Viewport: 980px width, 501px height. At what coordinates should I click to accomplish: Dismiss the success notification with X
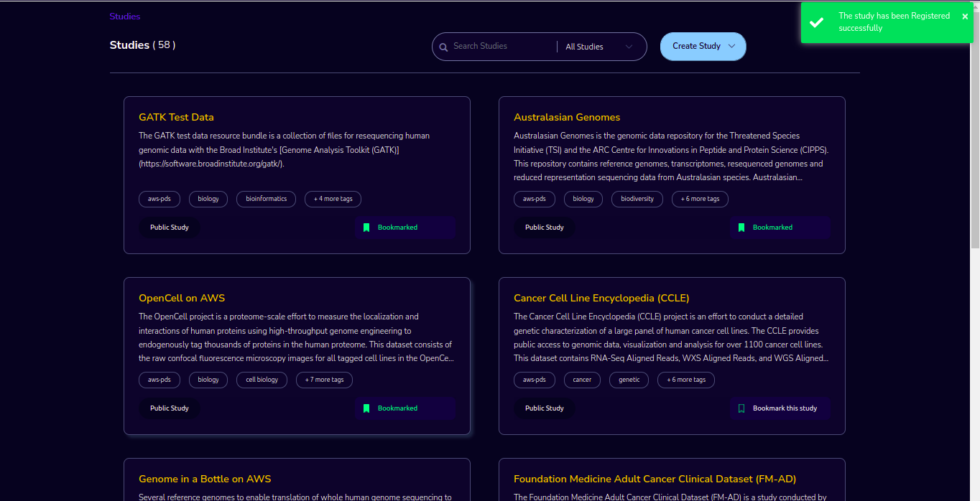click(965, 17)
